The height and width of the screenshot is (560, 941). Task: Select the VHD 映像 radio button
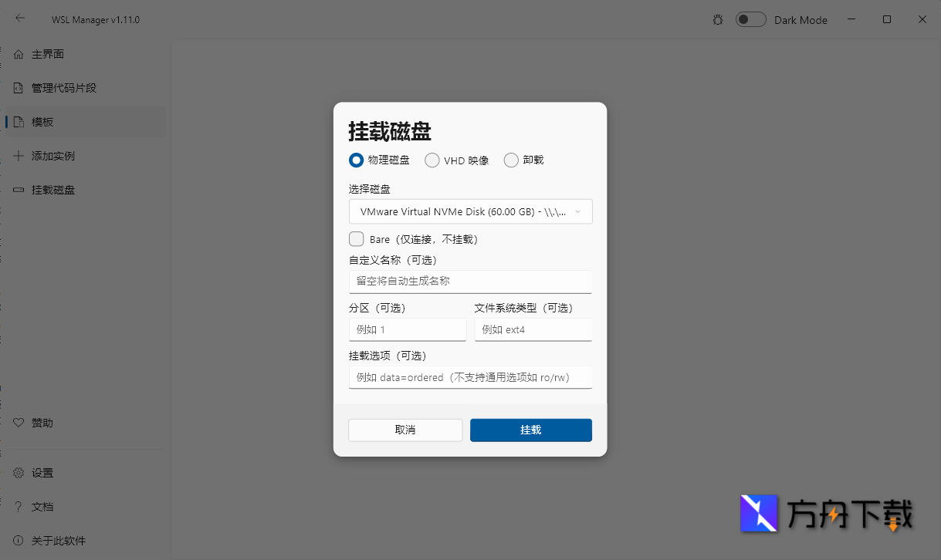pyautogui.click(x=432, y=160)
